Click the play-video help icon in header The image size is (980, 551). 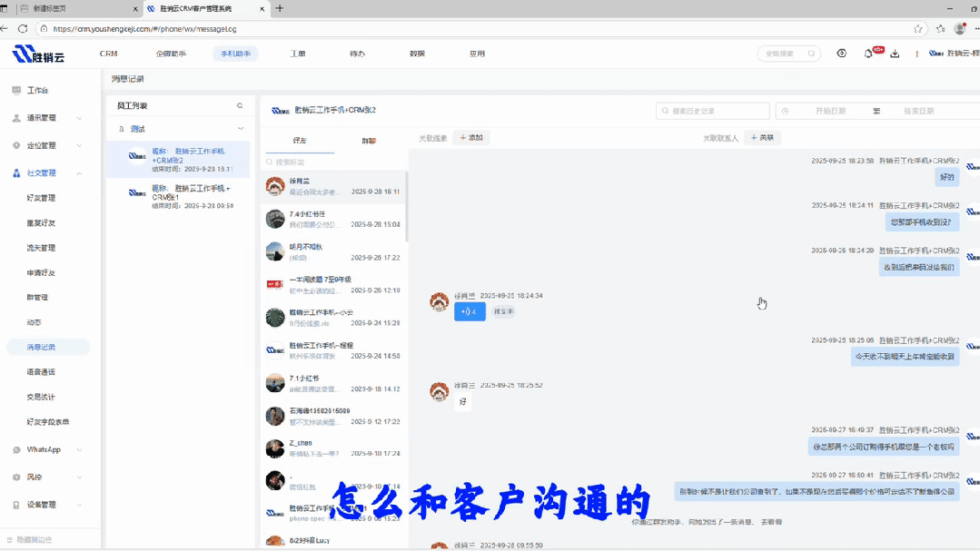pos(841,54)
